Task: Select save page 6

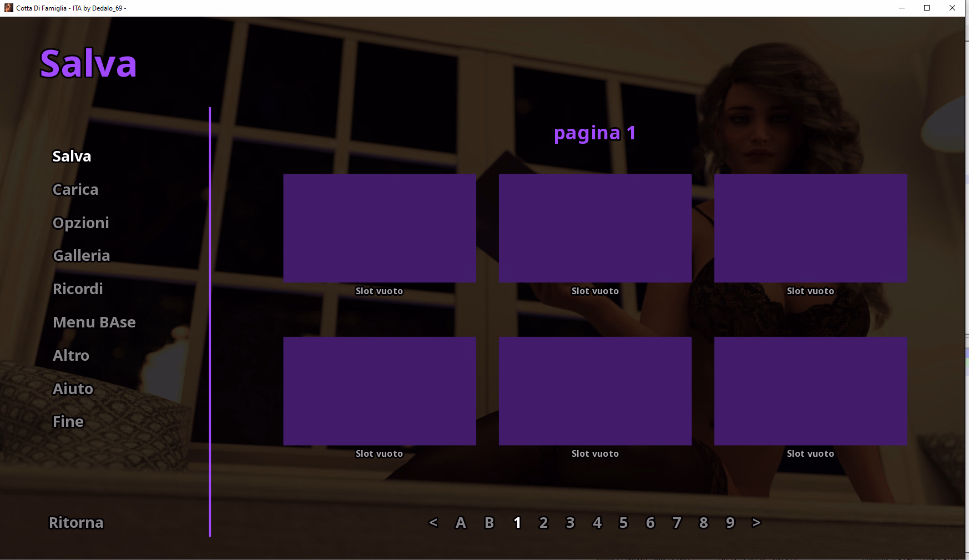Action: click(x=650, y=523)
